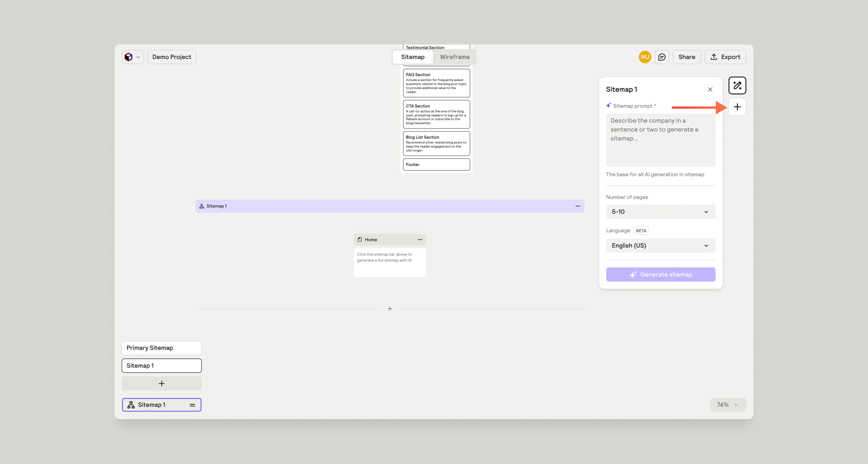This screenshot has width=868, height=464.
Task: Focus the Sitemap prompt text area
Action: [x=661, y=140]
